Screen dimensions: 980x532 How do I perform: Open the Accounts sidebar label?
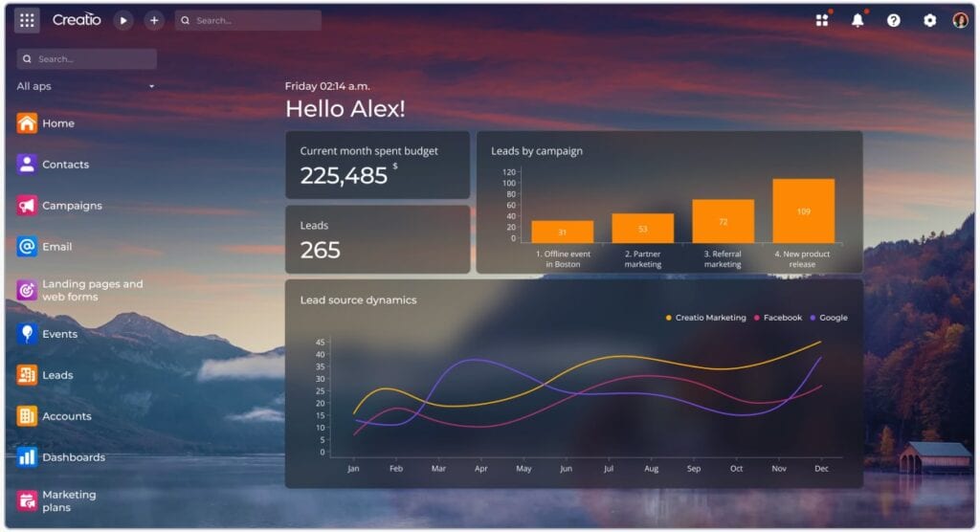[x=67, y=416]
